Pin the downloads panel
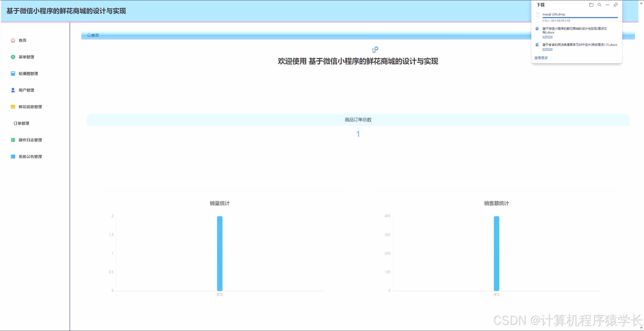 click(x=615, y=5)
